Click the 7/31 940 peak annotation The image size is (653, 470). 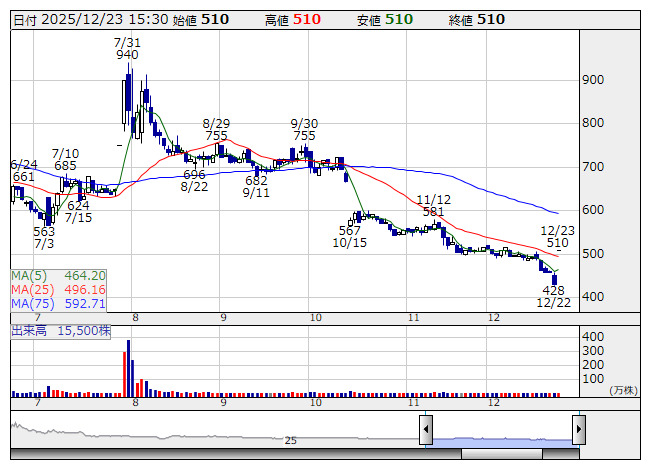[x=127, y=49]
